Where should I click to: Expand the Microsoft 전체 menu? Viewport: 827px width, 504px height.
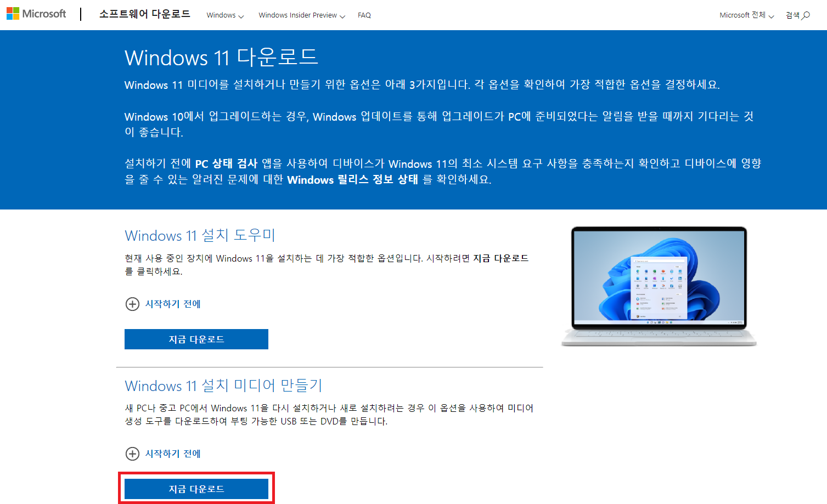coord(746,15)
